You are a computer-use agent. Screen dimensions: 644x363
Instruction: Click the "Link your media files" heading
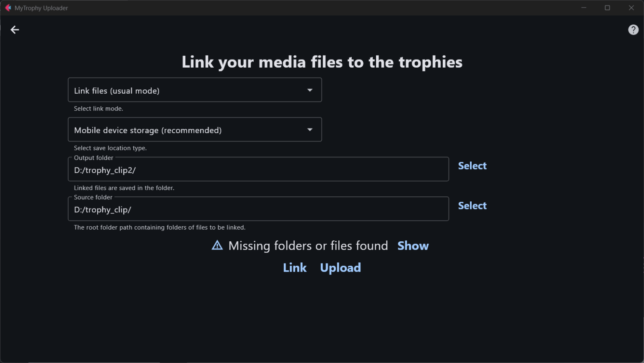tap(322, 62)
